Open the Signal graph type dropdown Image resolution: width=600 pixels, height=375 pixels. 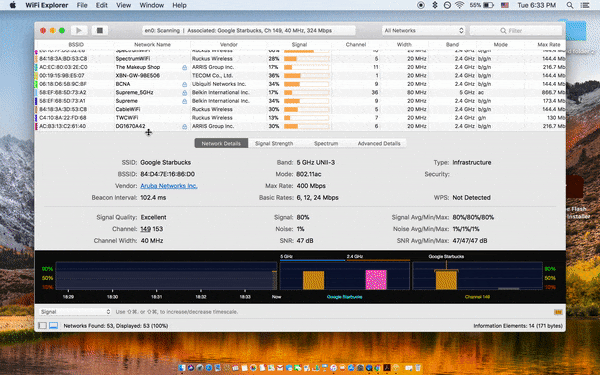[75, 312]
